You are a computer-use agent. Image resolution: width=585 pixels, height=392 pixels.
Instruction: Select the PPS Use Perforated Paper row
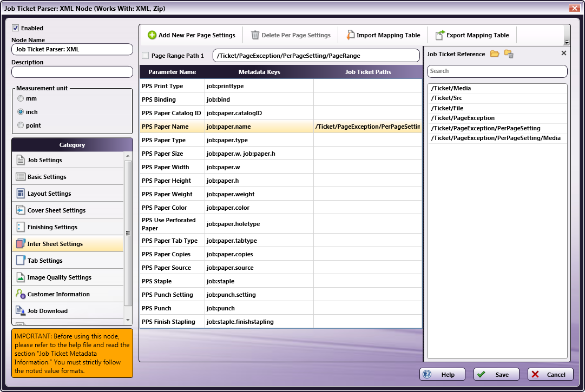pyautogui.click(x=281, y=224)
